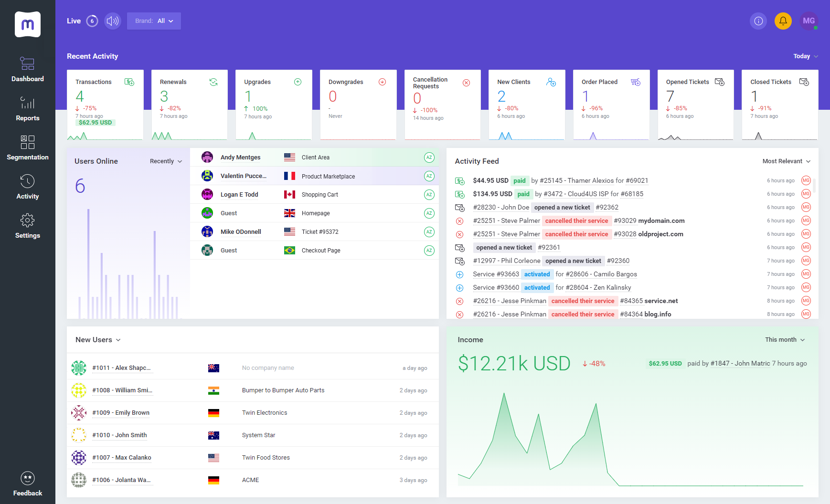The image size is (830, 504).
Task: Click the refresh icon on the Renewals card
Action: [x=213, y=82]
